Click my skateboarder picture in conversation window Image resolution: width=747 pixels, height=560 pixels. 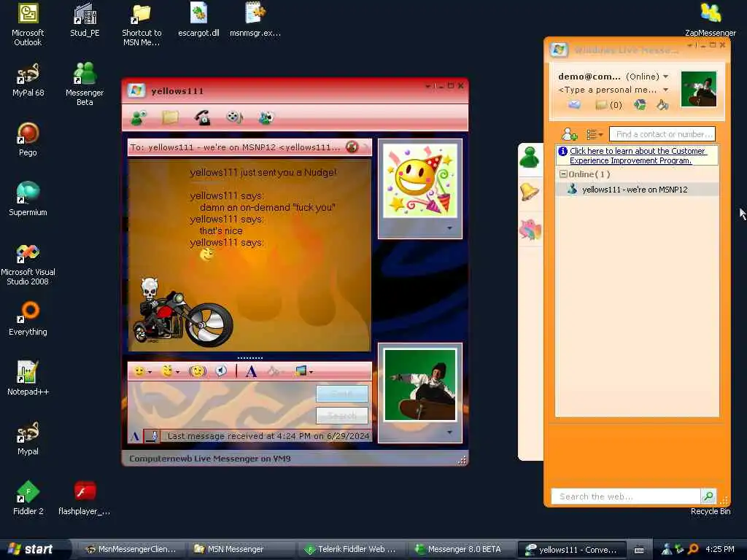pyautogui.click(x=419, y=385)
